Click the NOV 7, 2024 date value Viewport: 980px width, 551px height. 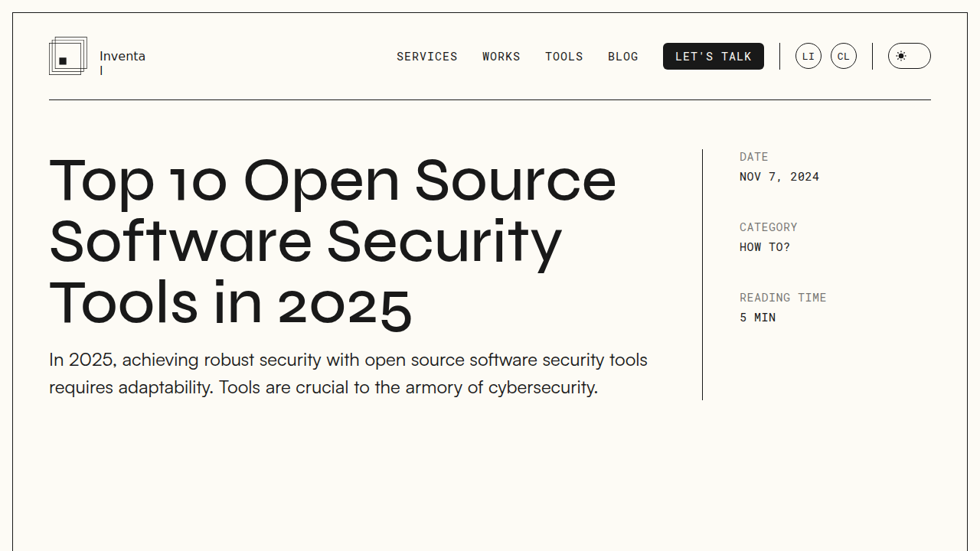779,177
